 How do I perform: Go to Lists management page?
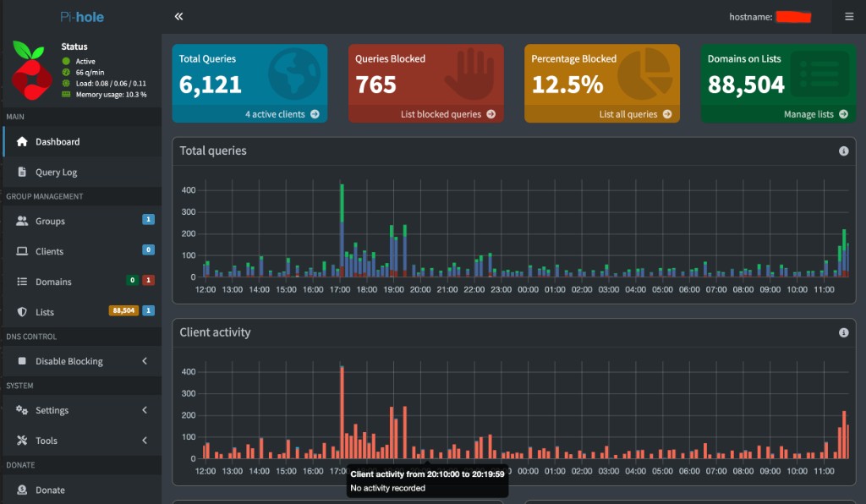click(82, 312)
